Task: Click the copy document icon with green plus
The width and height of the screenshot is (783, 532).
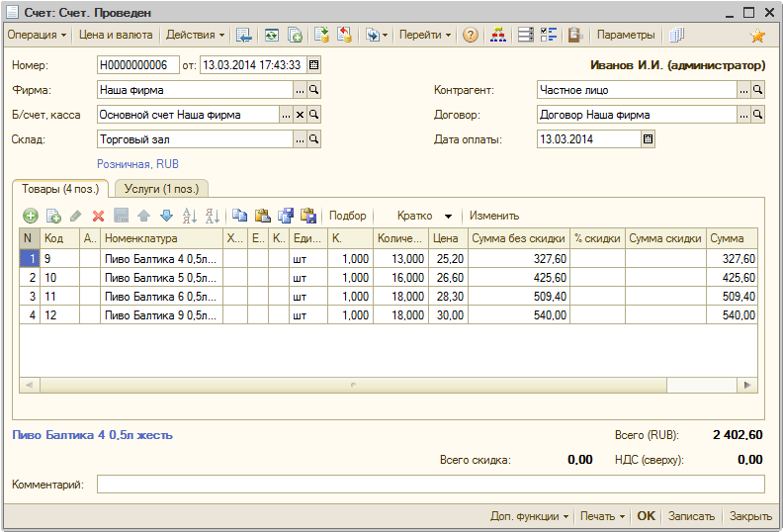Action: [x=295, y=35]
